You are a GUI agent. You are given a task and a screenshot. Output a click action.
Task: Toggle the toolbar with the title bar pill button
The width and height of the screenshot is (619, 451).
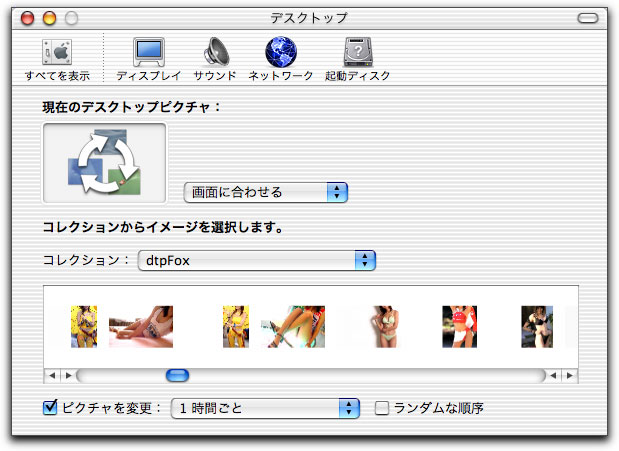[x=590, y=18]
